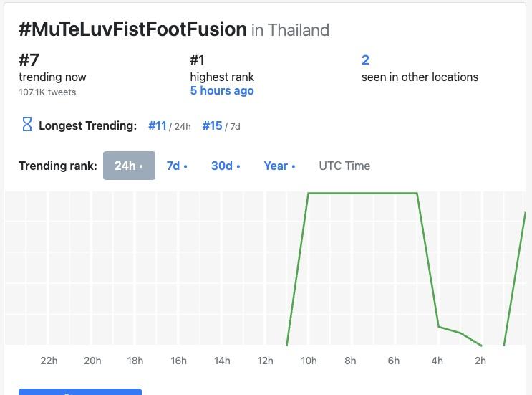The height and width of the screenshot is (395, 532).
Task: Open the Year trending rank view
Action: click(x=279, y=166)
